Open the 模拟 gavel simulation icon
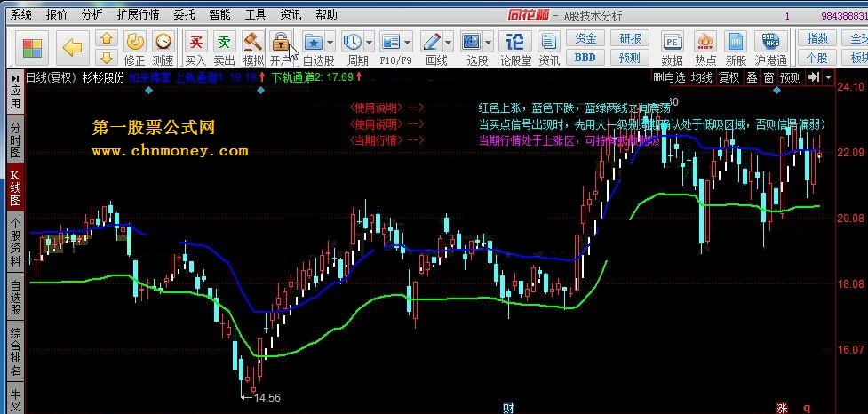This screenshot has height=414, width=868. (x=252, y=42)
